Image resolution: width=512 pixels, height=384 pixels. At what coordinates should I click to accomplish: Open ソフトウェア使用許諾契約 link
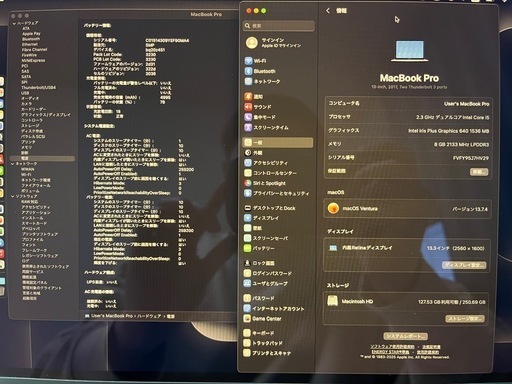(392, 347)
